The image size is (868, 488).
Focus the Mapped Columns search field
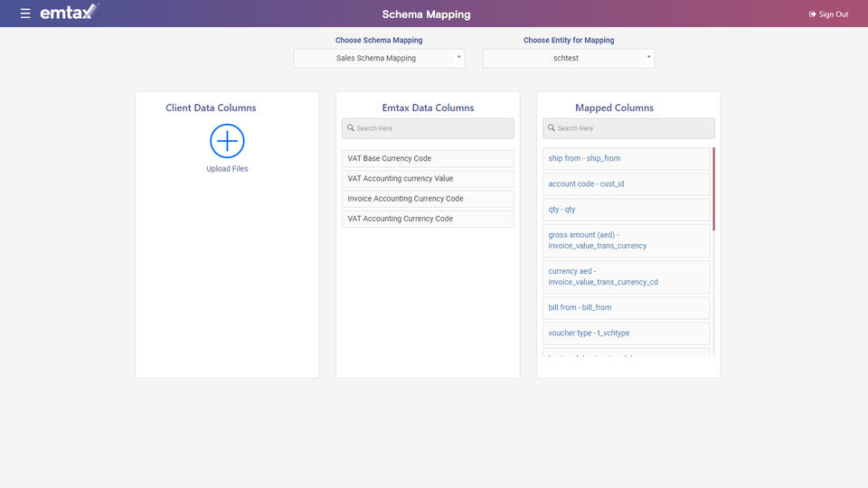pyautogui.click(x=628, y=128)
